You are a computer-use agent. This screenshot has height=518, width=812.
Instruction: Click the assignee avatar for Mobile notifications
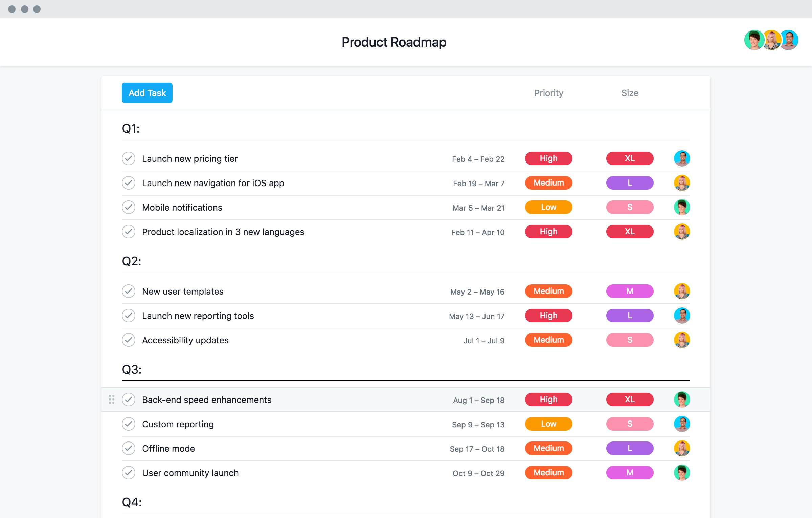click(x=682, y=207)
